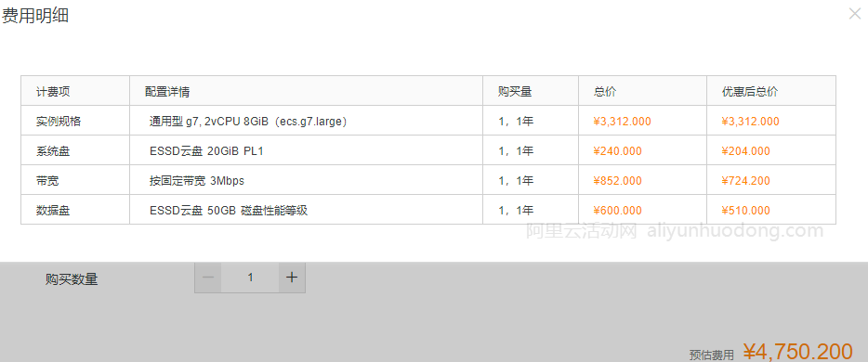Click the 费用明细 dialog title

pos(35,16)
